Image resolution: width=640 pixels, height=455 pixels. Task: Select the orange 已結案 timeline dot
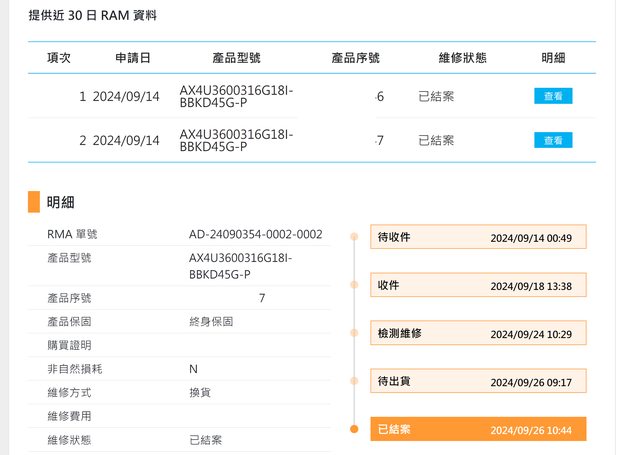pyautogui.click(x=354, y=429)
